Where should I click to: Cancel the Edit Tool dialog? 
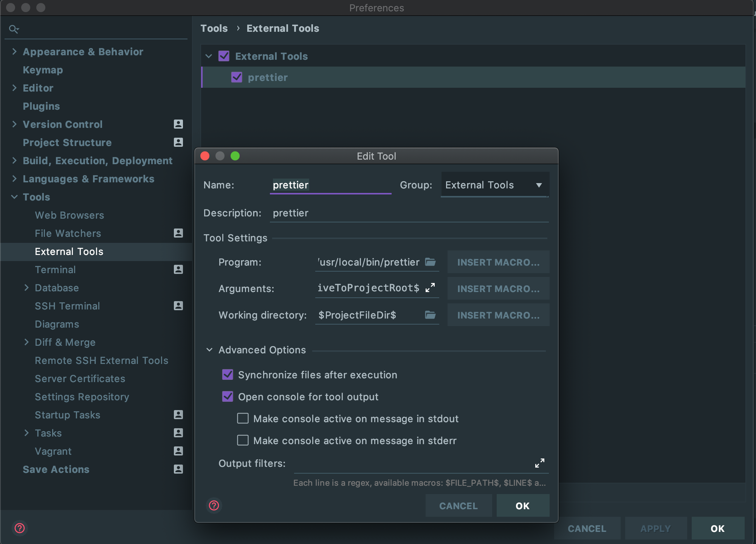[459, 506]
